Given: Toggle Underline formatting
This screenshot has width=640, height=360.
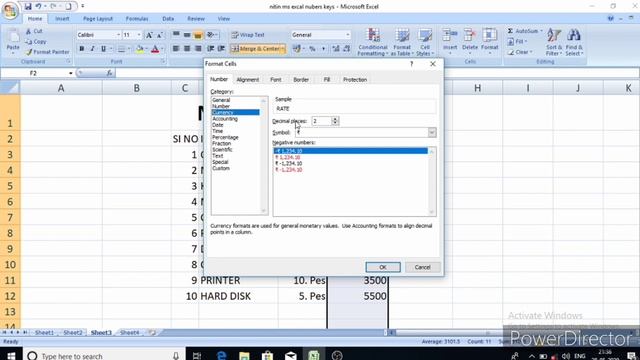Looking at the screenshot, I should coord(103,49).
